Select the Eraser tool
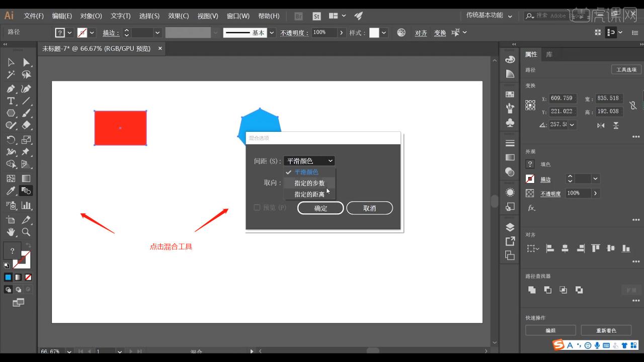 click(x=26, y=125)
